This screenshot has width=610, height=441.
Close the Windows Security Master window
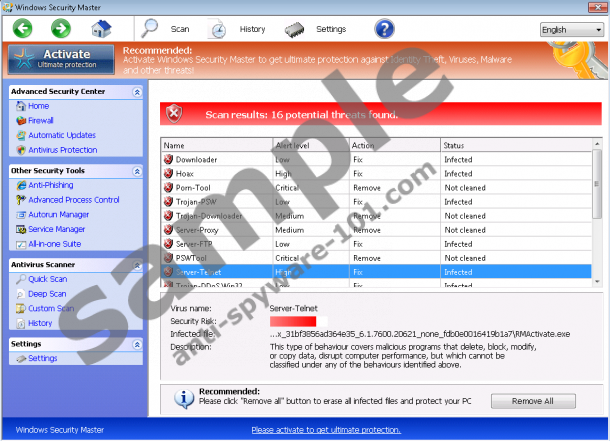(597, 7)
